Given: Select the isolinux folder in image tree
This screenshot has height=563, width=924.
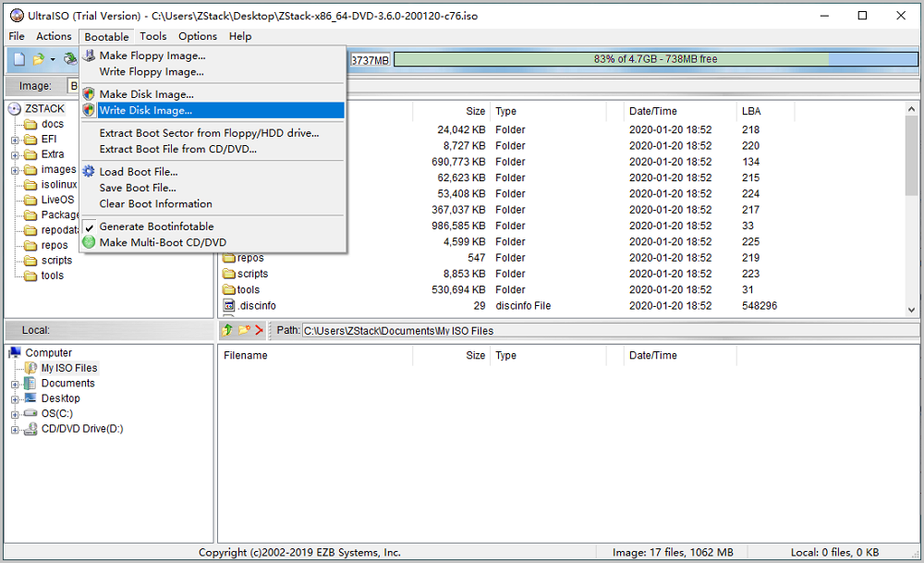Looking at the screenshot, I should point(59,185).
